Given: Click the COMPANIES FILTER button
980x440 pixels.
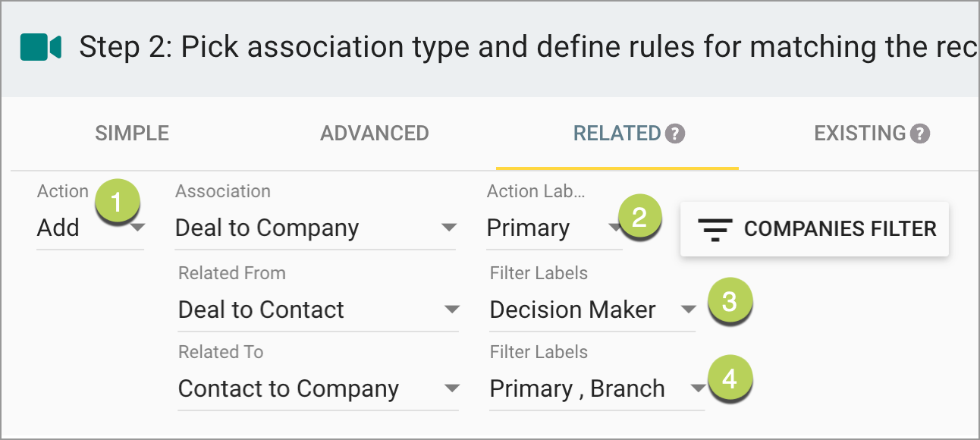Looking at the screenshot, I should pyautogui.click(x=814, y=228).
